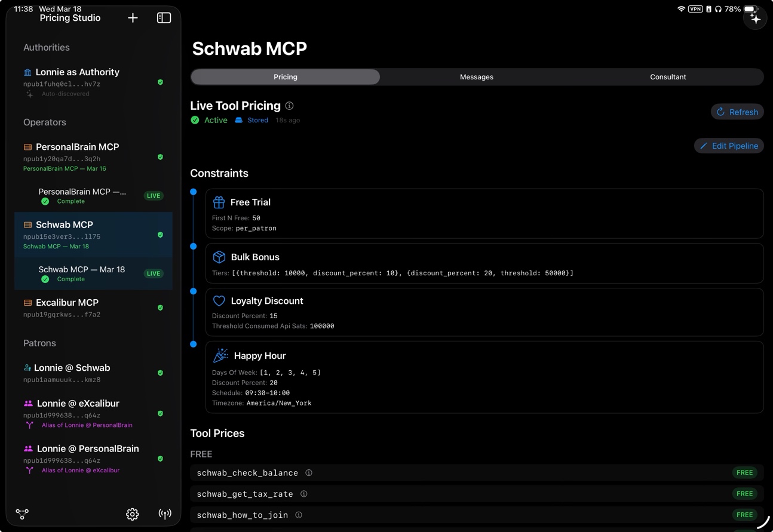Toggle the sidebar panel icon
This screenshot has height=532, width=773.
164,18
